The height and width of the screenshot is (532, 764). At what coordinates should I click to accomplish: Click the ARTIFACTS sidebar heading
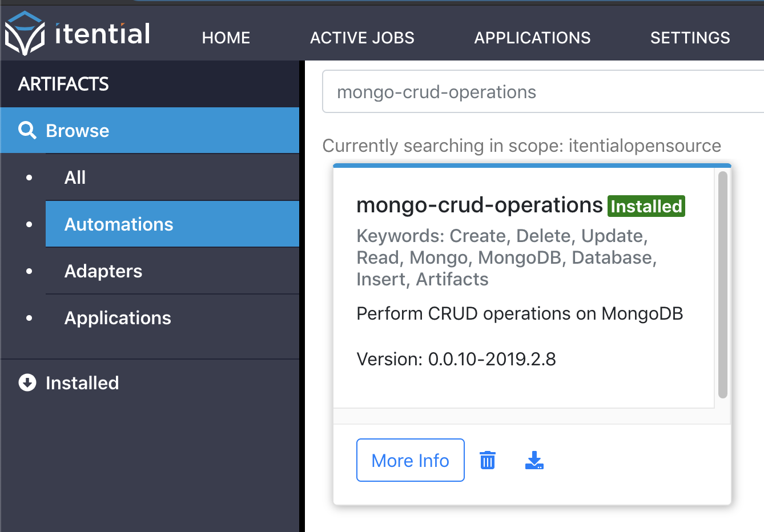point(63,84)
